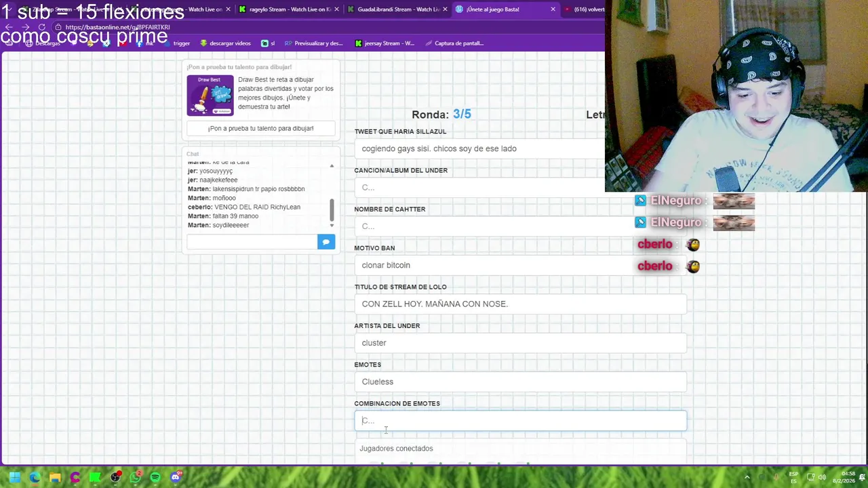868x488 pixels.
Task: Focus the 'EMOTES' field containing Clueless
Action: click(x=520, y=382)
